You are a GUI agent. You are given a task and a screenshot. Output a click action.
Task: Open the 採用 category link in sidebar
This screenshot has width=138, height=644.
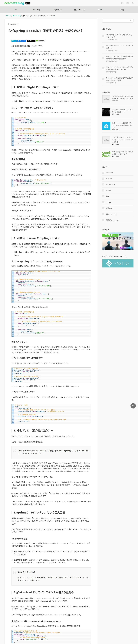[107, 196]
